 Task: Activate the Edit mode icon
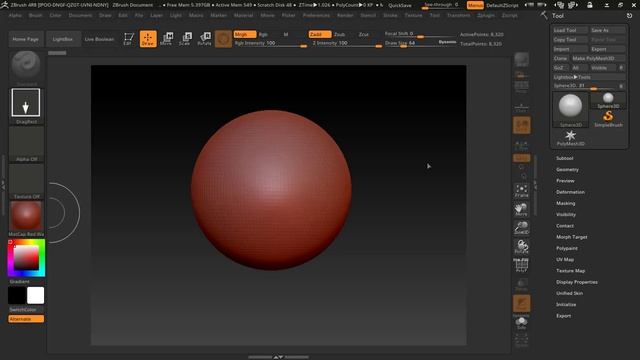[x=129, y=39]
